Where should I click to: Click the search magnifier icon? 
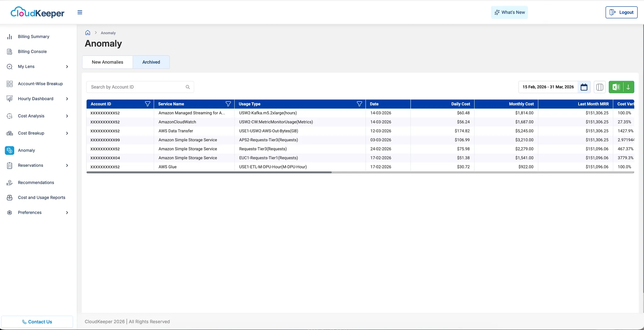[x=188, y=87]
